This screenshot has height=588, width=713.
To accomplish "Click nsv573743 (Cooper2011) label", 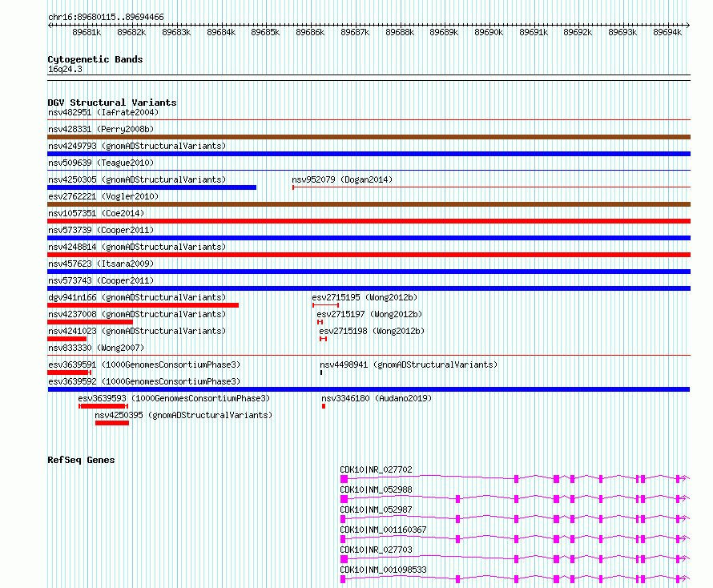I will pos(101,280).
